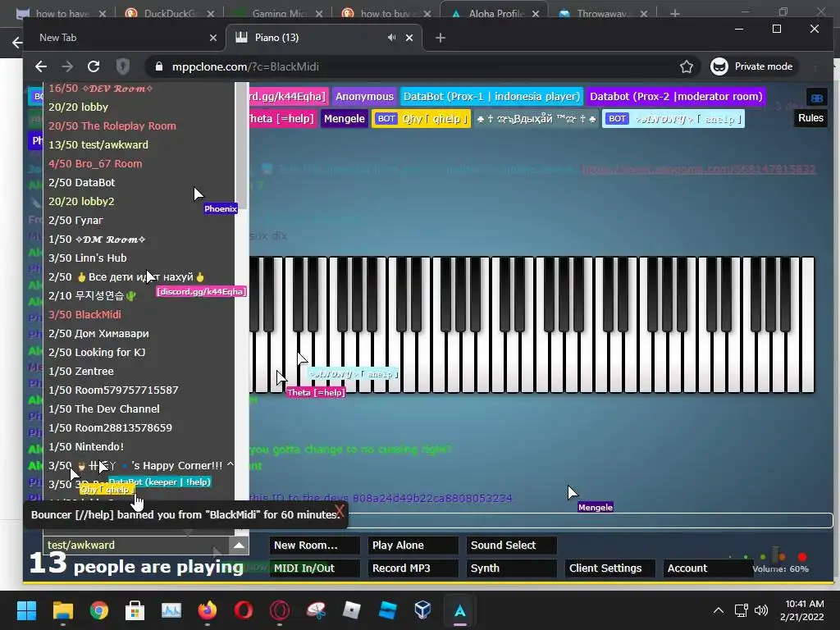Image resolution: width=840 pixels, height=630 pixels.
Task: Click the padlock site info icon
Action: click(x=158, y=66)
